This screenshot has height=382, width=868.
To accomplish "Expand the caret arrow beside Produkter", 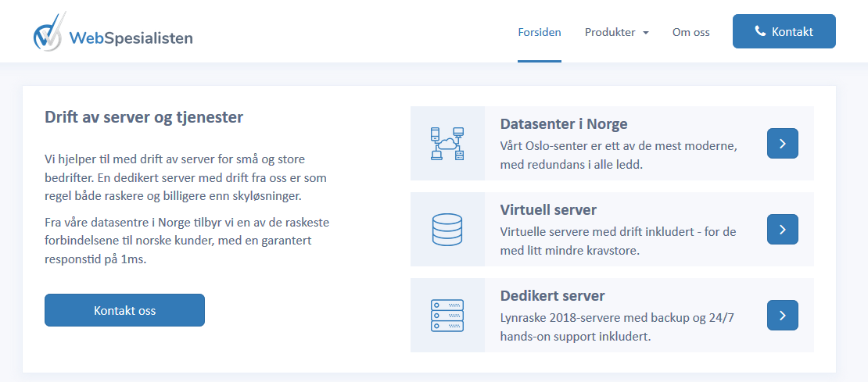I will [646, 33].
